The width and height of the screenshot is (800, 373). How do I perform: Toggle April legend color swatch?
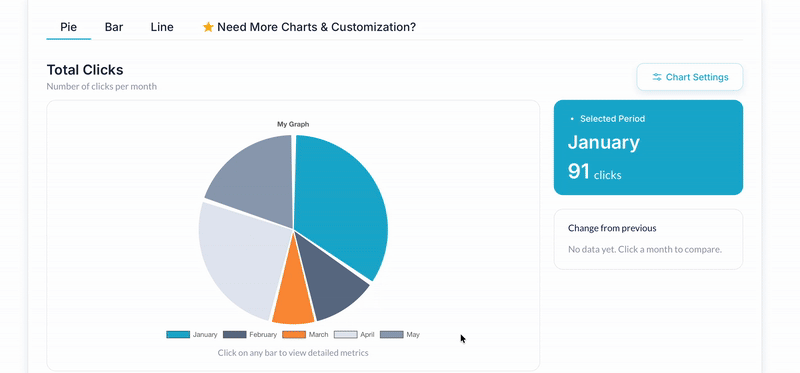point(345,335)
